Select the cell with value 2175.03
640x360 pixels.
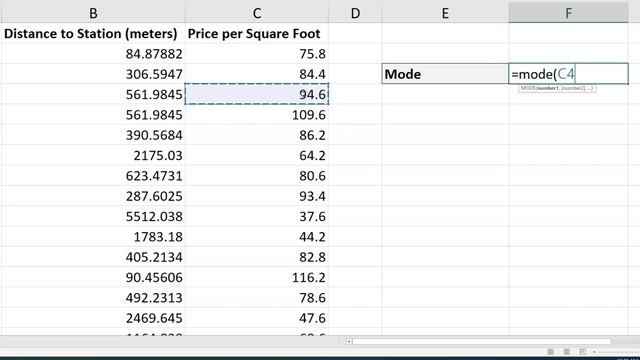(93, 156)
